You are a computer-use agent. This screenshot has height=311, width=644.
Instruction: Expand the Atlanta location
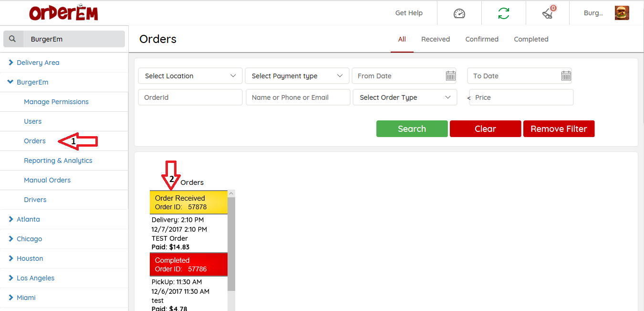tap(11, 219)
